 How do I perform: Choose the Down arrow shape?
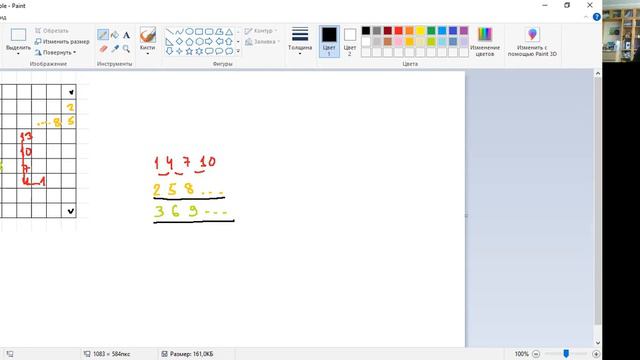169,51
